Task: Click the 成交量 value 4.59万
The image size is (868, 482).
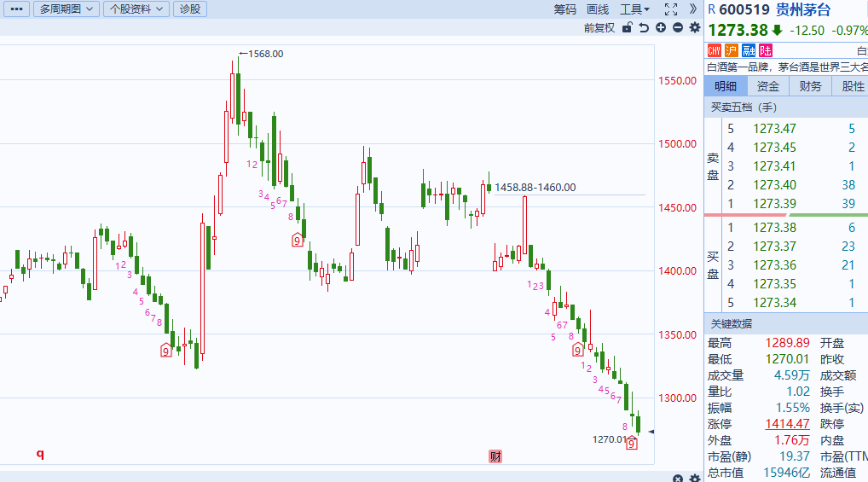Action: pyautogui.click(x=791, y=375)
